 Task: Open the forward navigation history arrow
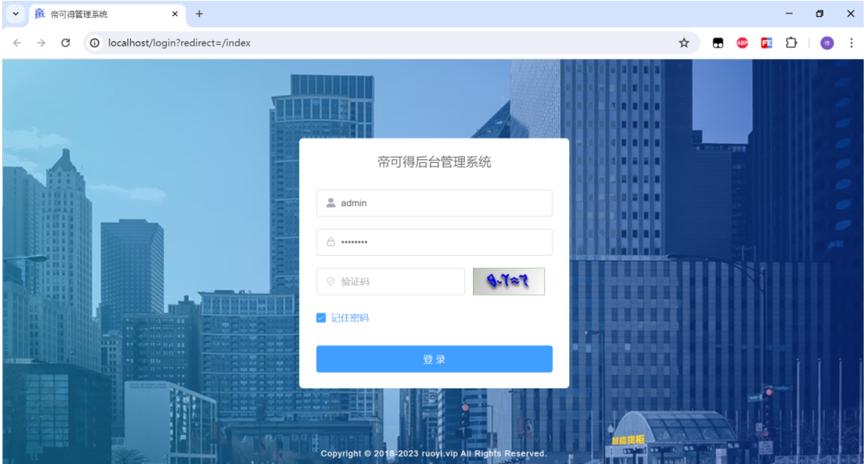(x=41, y=43)
